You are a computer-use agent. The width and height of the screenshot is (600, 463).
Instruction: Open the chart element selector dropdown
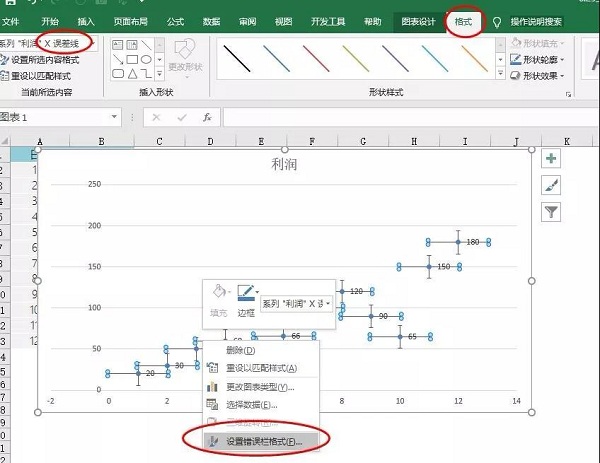pos(94,43)
